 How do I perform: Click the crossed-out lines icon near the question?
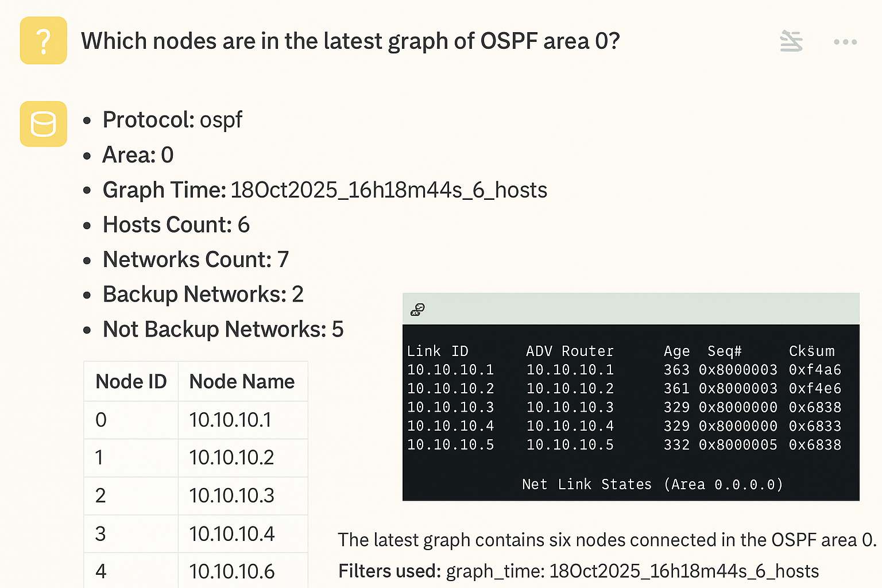(x=791, y=41)
